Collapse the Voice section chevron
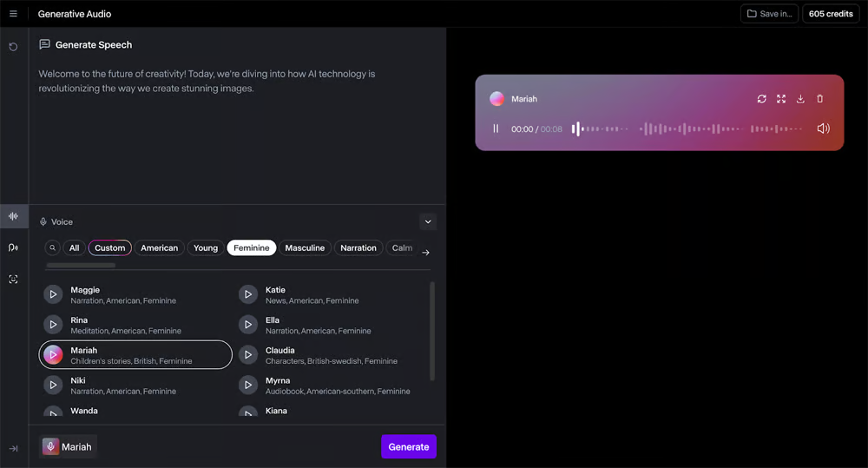 click(427, 221)
